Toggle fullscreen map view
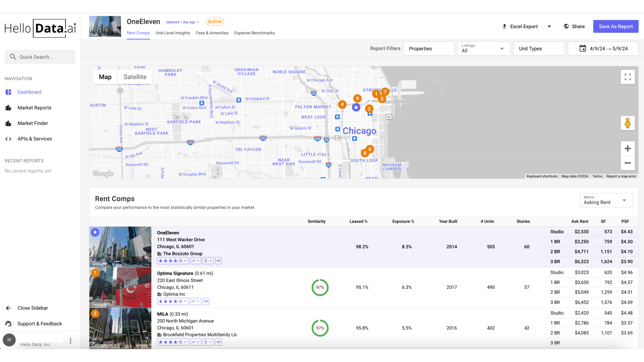The image size is (644, 362). (x=628, y=77)
